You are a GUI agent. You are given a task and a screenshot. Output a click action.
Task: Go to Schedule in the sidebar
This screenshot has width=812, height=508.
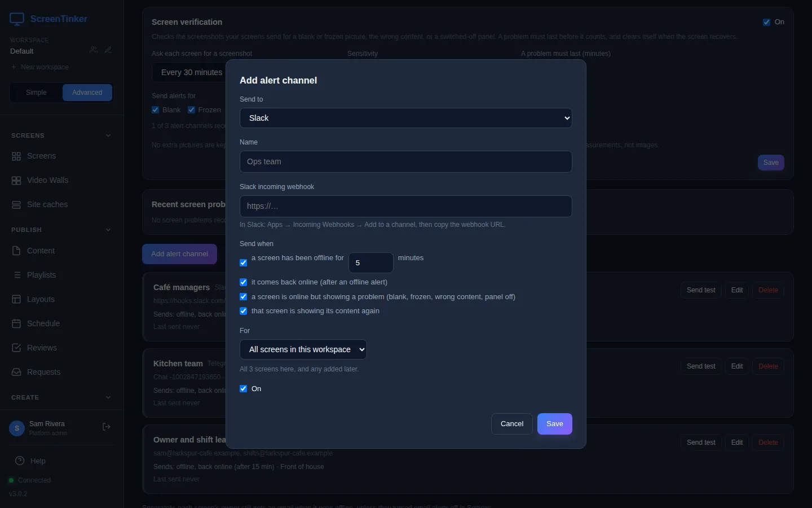pos(61,323)
